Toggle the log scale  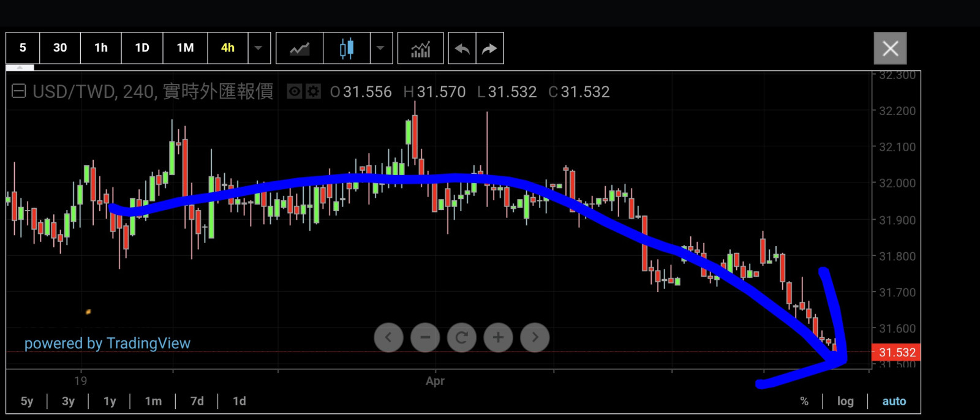tap(845, 401)
